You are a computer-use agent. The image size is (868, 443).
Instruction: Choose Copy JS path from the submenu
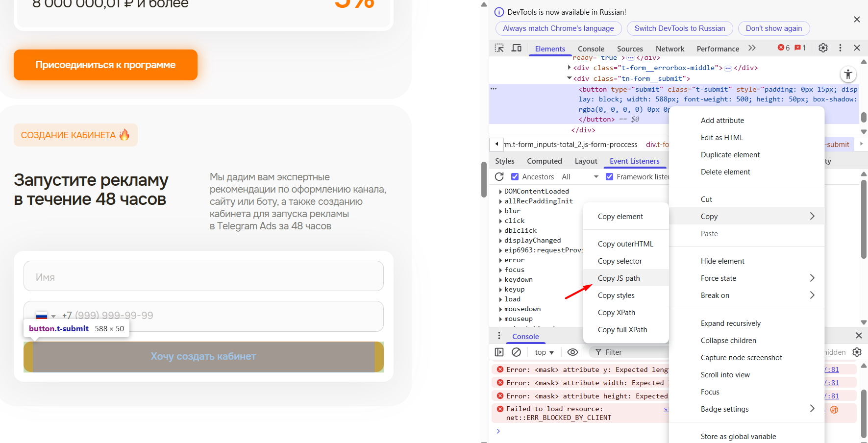click(x=619, y=278)
